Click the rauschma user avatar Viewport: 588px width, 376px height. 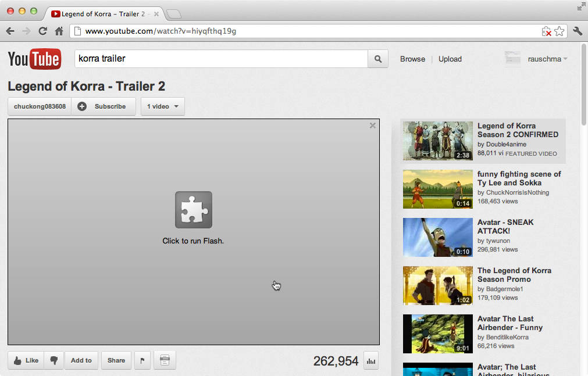click(x=512, y=59)
